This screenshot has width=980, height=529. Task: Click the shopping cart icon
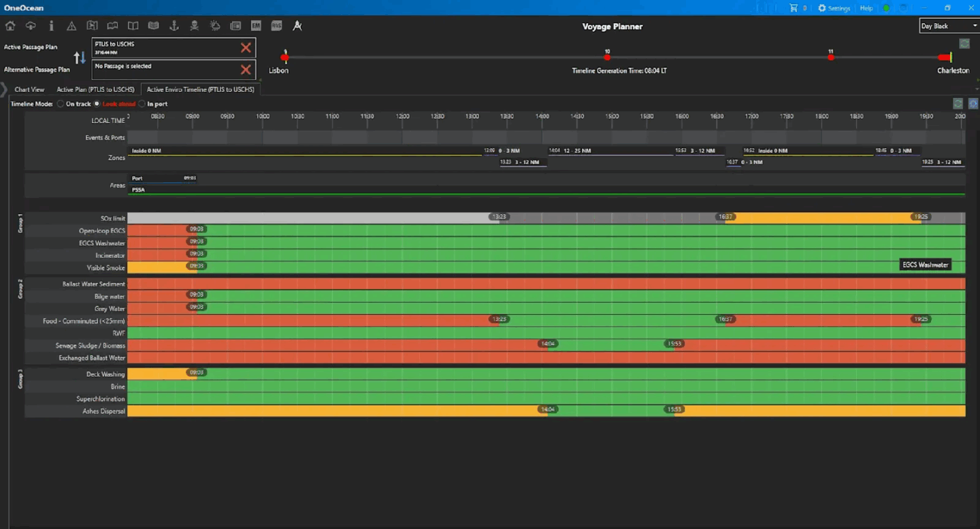(794, 8)
